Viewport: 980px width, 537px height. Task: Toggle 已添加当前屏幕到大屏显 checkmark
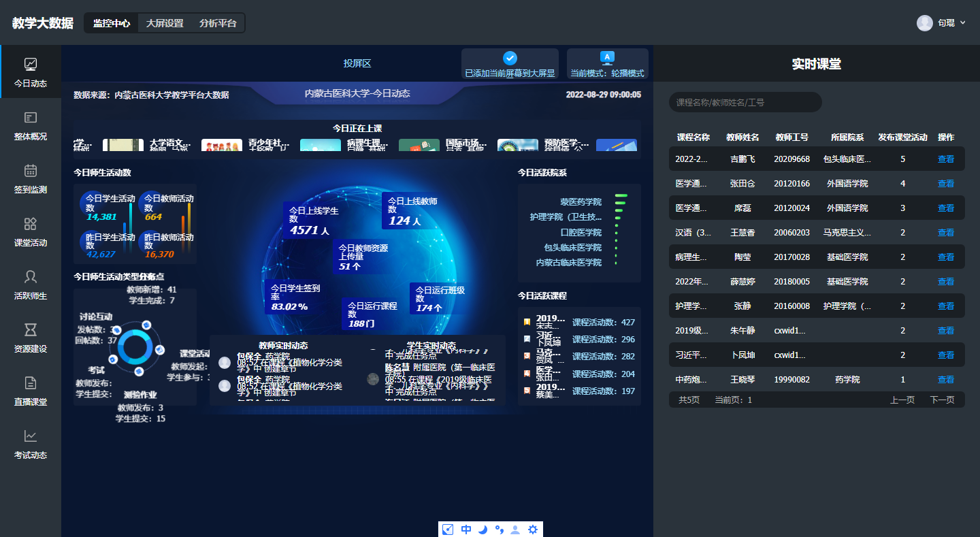pyautogui.click(x=510, y=59)
